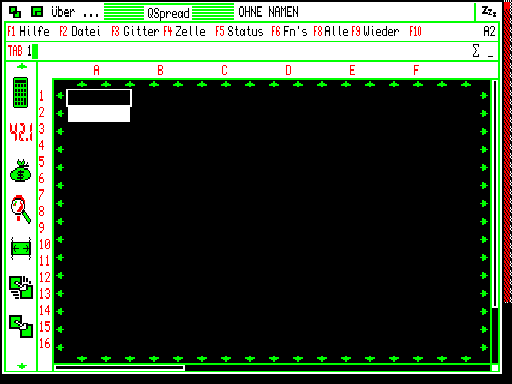This screenshot has height=384, width=512.
Task: Select column header D
Action: point(288,70)
